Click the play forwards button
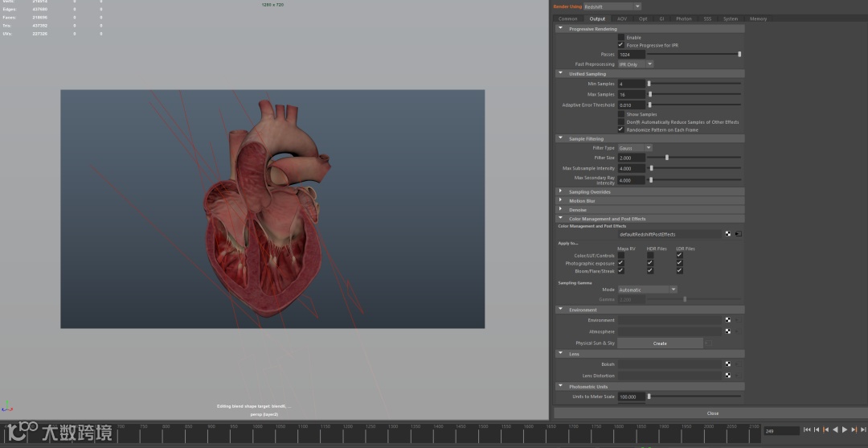Image resolution: width=868 pixels, height=448 pixels. [x=844, y=430]
